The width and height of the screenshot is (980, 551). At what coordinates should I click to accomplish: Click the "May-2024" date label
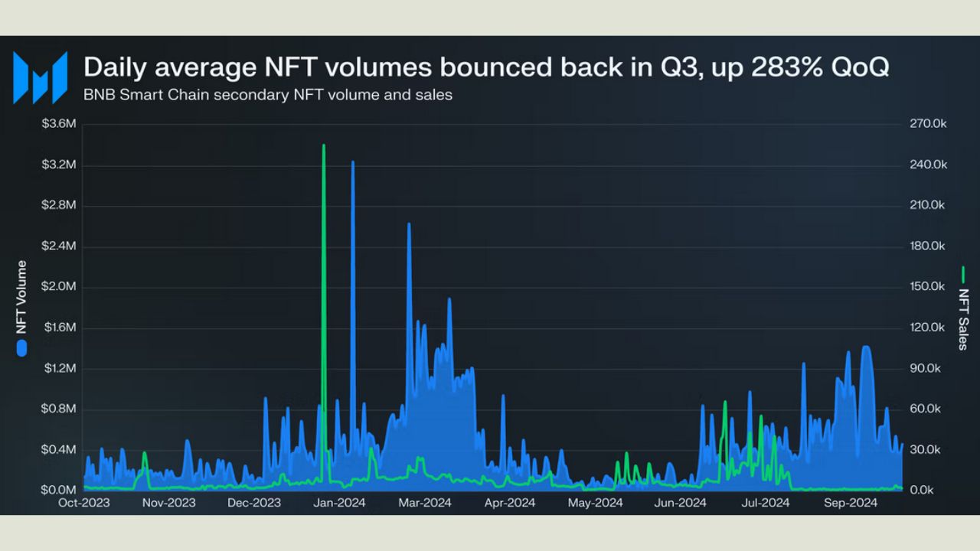(596, 504)
